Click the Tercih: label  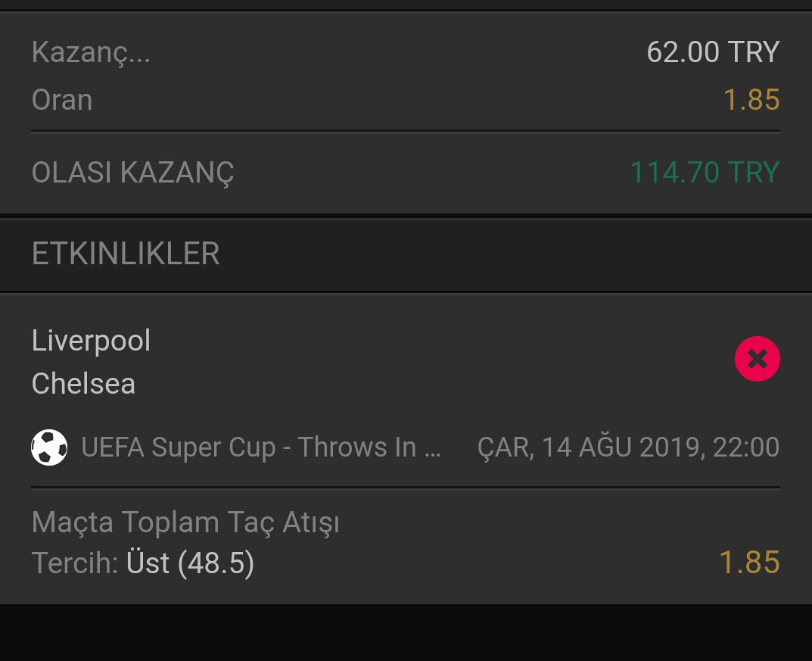[x=75, y=563]
